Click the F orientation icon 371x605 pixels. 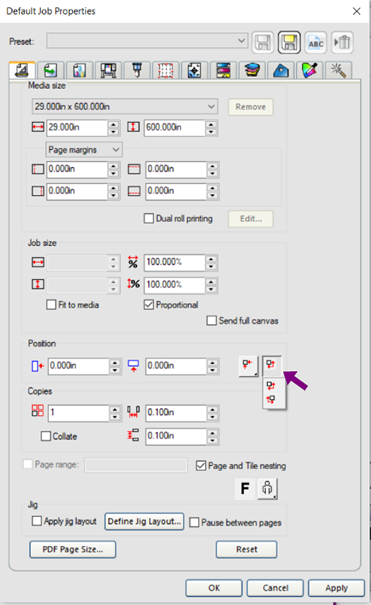pyautogui.click(x=245, y=488)
